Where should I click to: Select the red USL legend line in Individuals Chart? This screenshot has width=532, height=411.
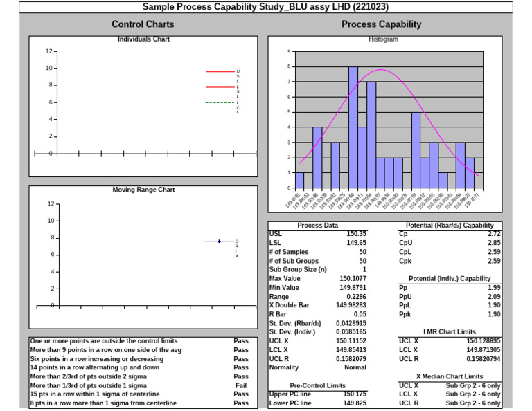click(x=220, y=72)
